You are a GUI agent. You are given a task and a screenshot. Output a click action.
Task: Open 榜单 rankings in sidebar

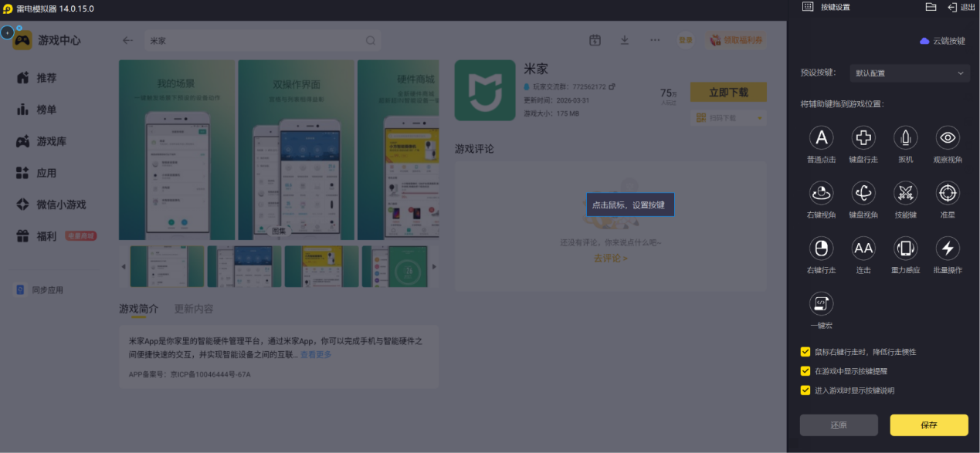37,110
